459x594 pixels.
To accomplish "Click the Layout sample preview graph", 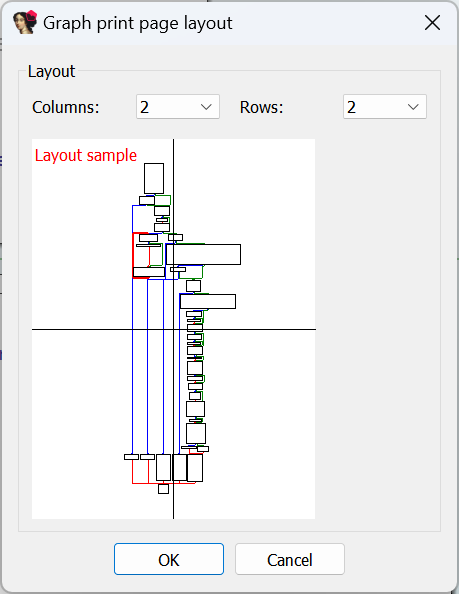I will tap(173, 329).
